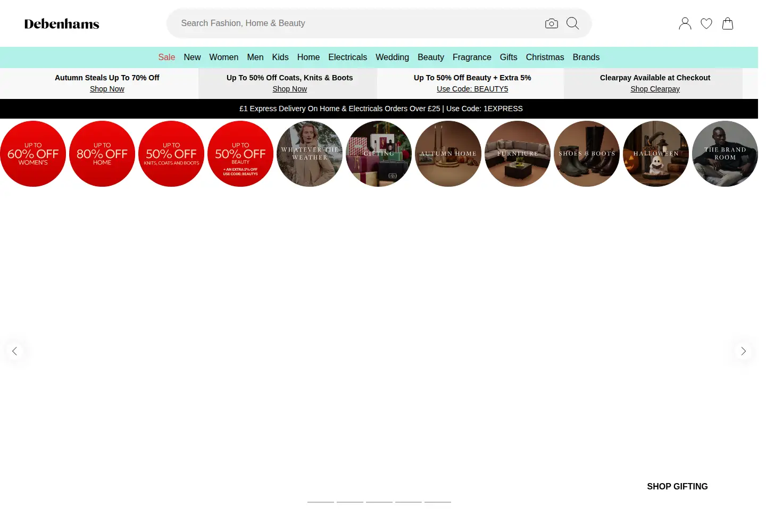
Task: Open the Halloween circle thumbnail
Action: point(656,154)
